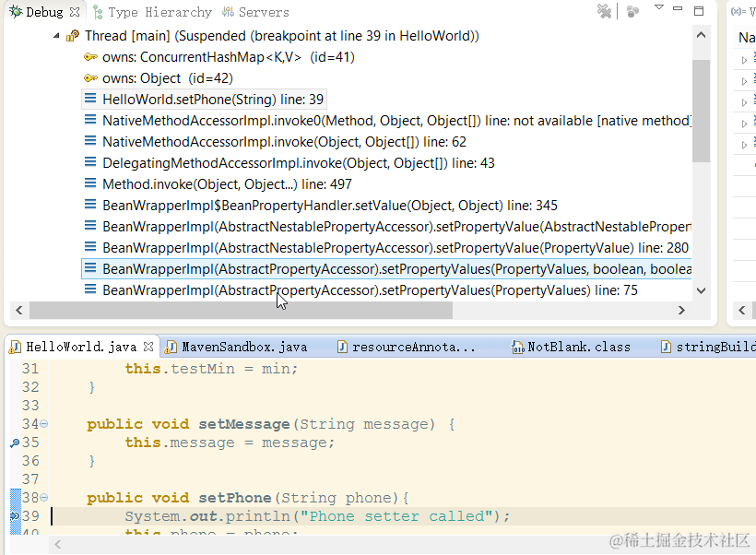Click the bug icon on the Debug tab

click(x=16, y=11)
